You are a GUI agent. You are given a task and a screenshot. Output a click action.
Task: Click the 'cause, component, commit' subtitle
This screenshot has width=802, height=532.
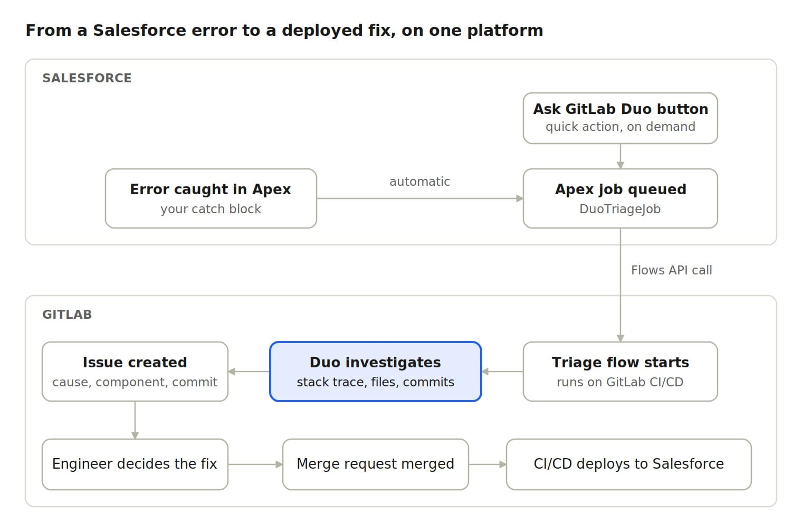click(135, 382)
